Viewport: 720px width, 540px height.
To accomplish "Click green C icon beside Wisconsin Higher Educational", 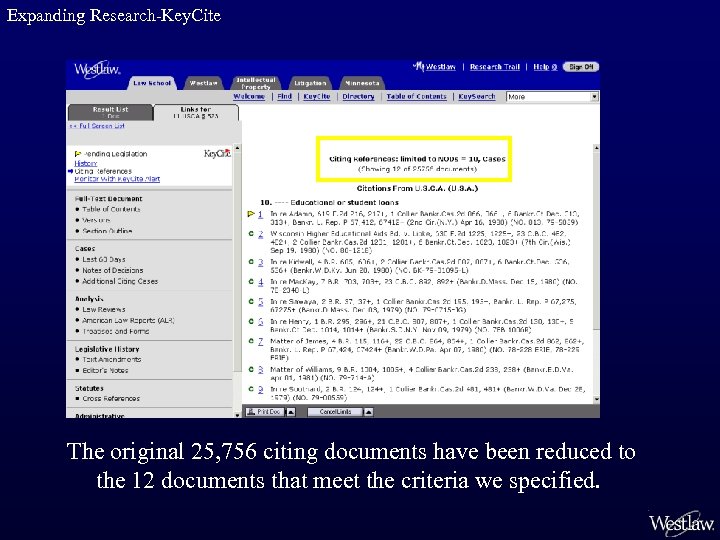I will coord(251,234).
